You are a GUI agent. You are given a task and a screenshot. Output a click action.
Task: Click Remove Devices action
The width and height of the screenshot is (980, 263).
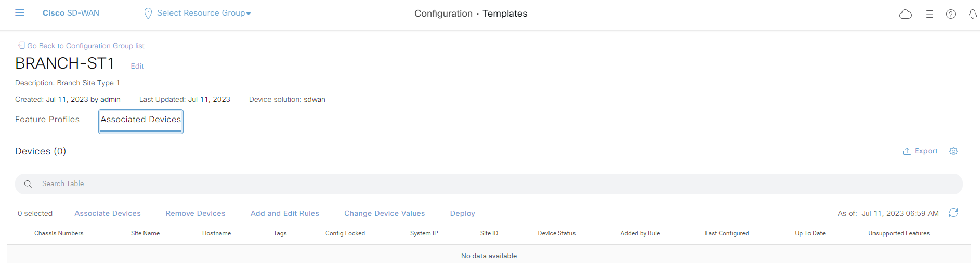click(x=195, y=213)
